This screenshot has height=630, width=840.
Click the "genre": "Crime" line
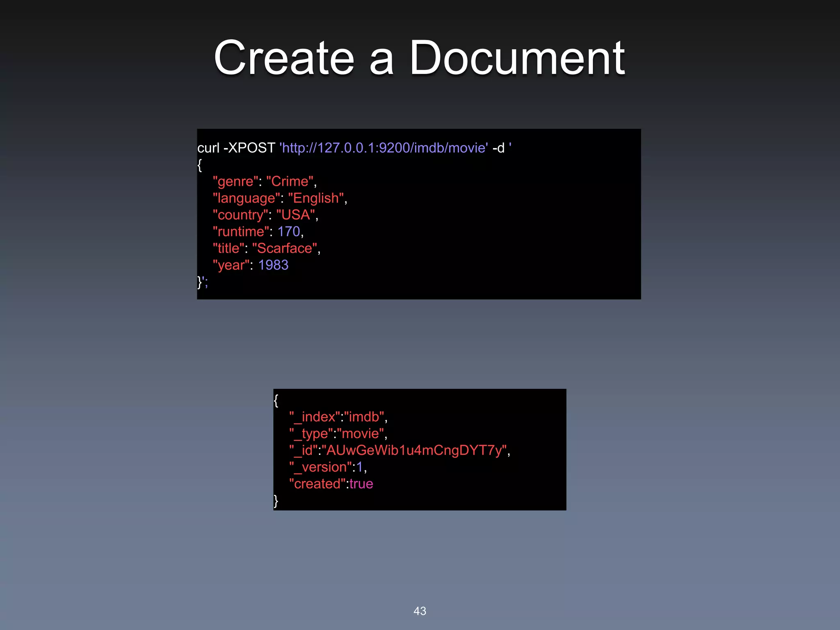(265, 181)
